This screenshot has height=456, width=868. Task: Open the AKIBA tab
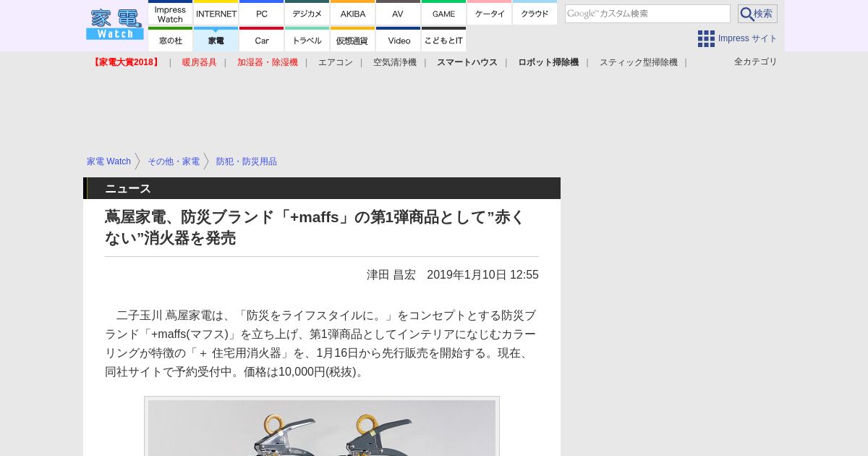click(353, 13)
